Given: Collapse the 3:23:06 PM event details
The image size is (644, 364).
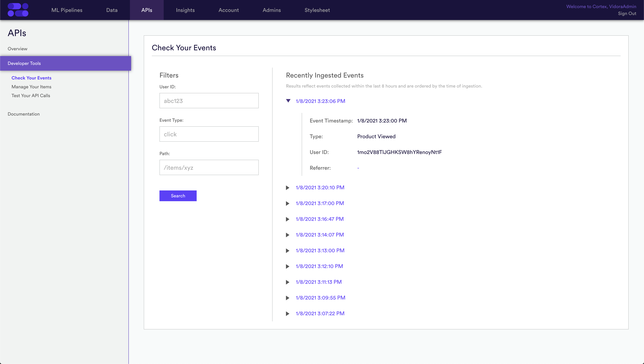Looking at the screenshot, I should [288, 101].
